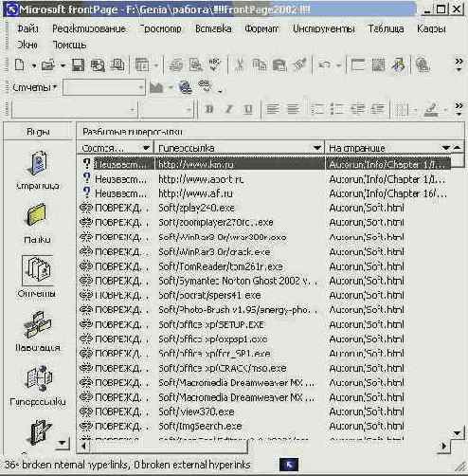This screenshot has height=476, width=468.
Task: Open the Format menu
Action: tap(261, 28)
